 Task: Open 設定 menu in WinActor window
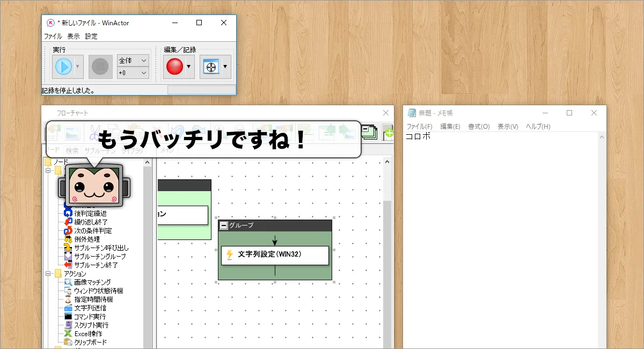click(x=91, y=37)
